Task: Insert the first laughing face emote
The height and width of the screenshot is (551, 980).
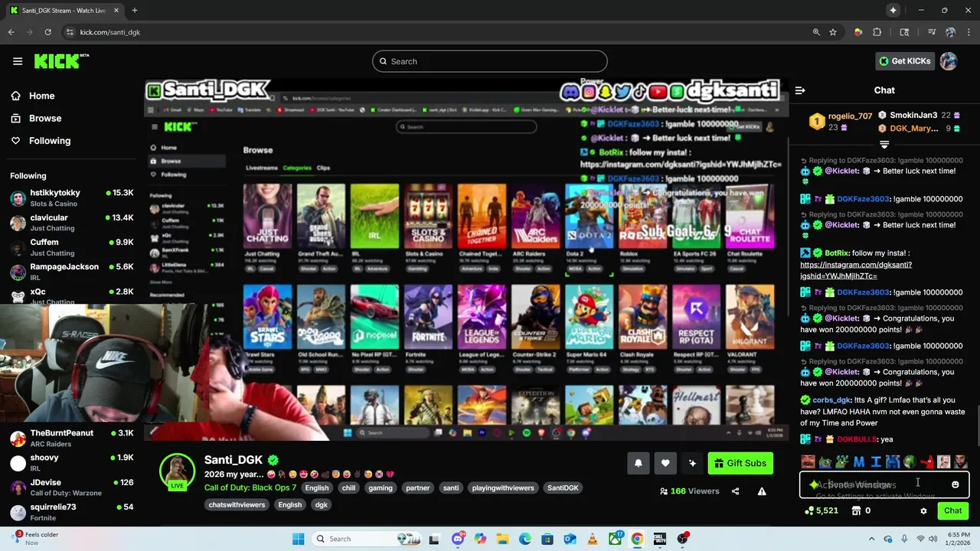Action: pyautogui.click(x=808, y=462)
